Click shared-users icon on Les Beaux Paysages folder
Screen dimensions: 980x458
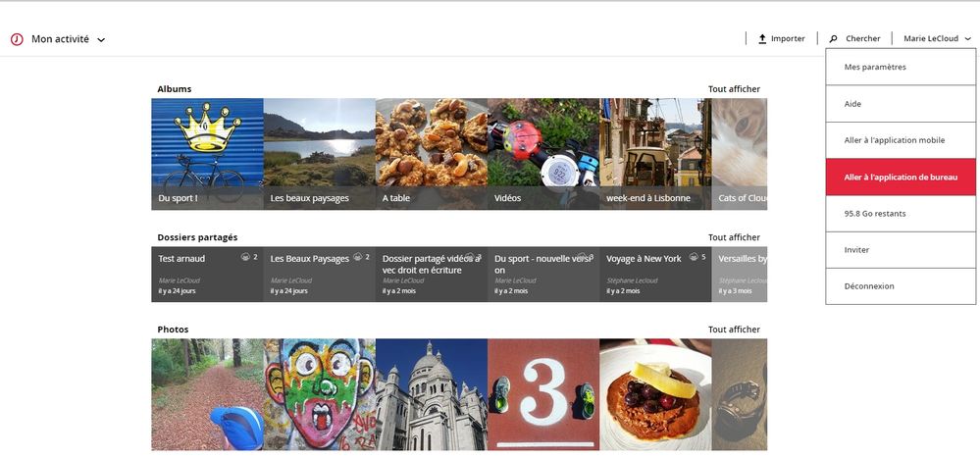pos(358,258)
